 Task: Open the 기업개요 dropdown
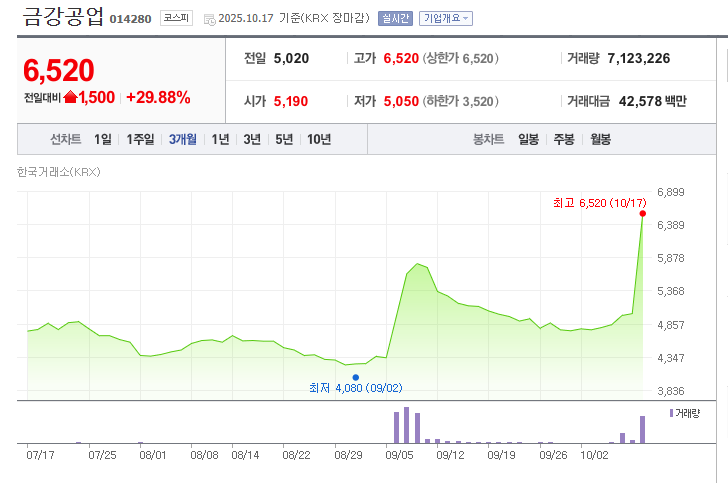click(446, 19)
